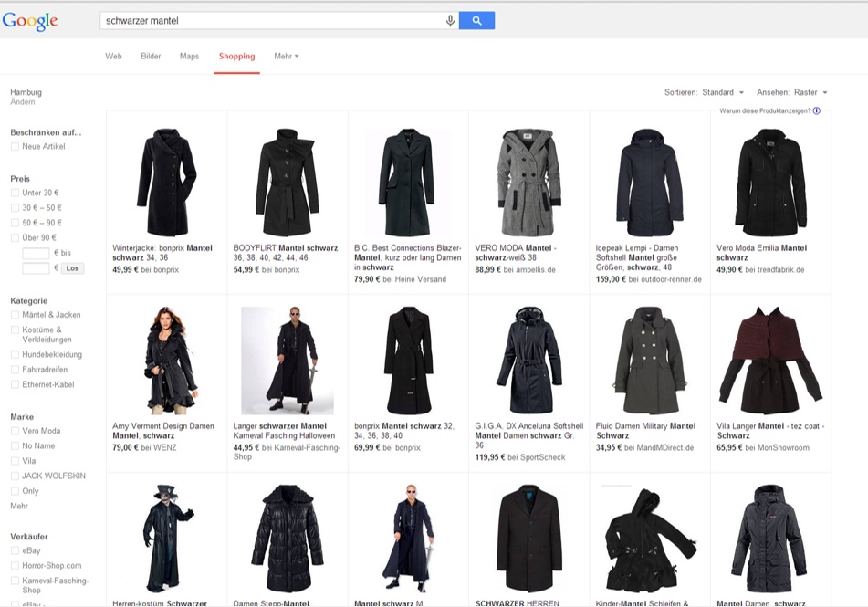Screen dimensions: 868x607
Task: Open 'Fluid Damen Military Mantel' title link
Action: coord(645,431)
